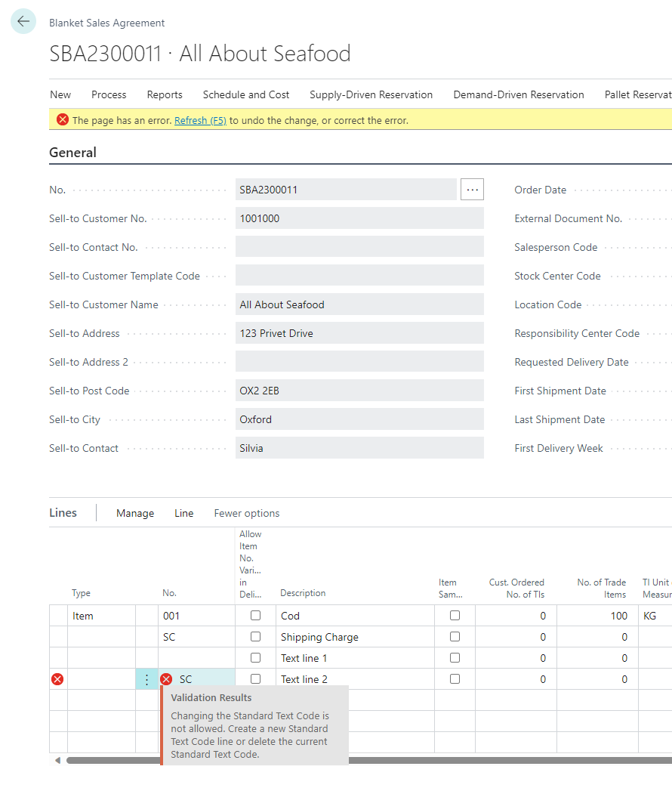Check Item Sample box for Shipping Charge row
Viewport: 672px width, 791px height.
tap(455, 637)
